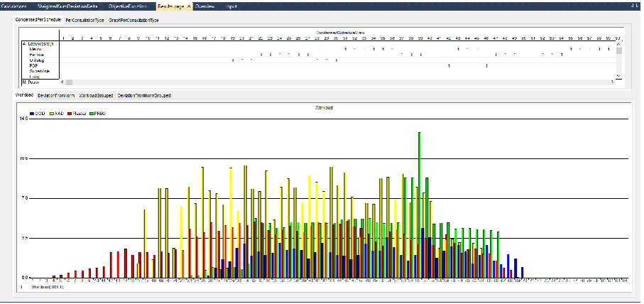The image size is (644, 304).
Task: Select the first schedule row header starting with A
Action: pos(38,43)
